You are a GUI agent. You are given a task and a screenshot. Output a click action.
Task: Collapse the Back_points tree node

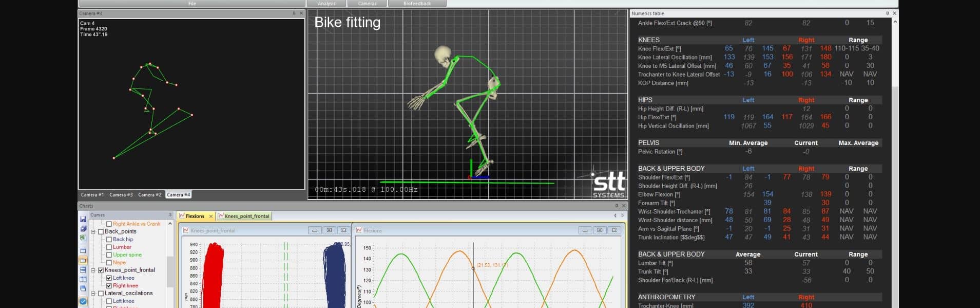(93, 231)
